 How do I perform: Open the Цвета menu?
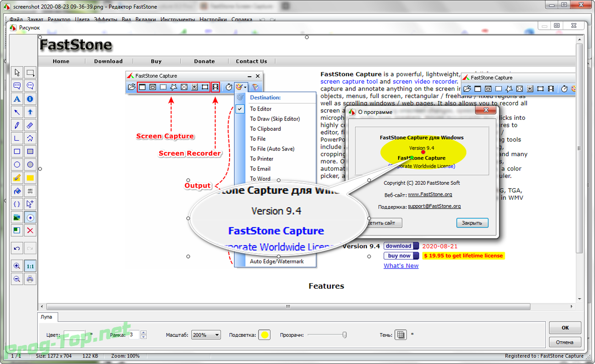(82, 20)
